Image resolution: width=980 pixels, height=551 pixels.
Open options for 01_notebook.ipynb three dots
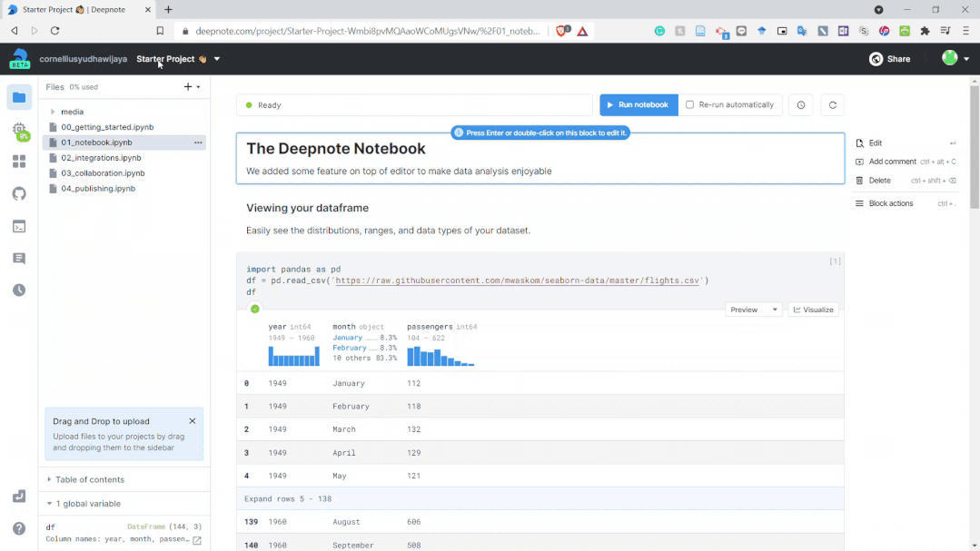pyautogui.click(x=198, y=143)
